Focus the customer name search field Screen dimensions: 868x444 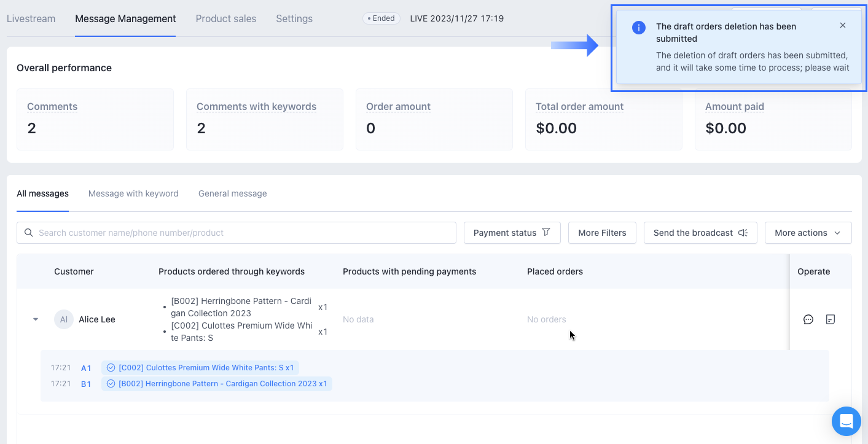point(243,233)
